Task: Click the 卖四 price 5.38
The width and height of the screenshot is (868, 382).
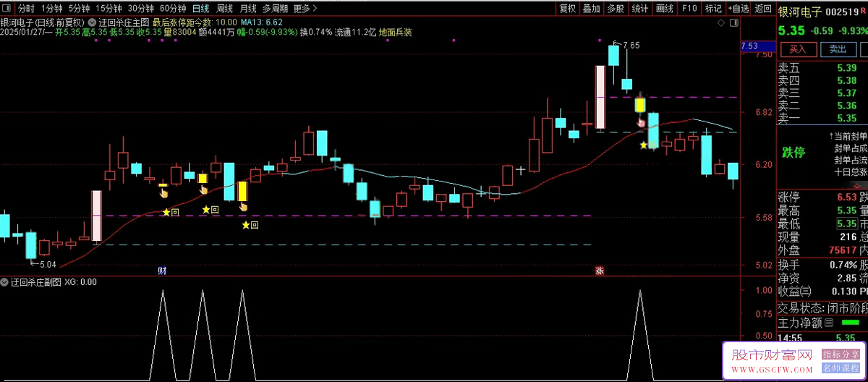Action: (846, 80)
